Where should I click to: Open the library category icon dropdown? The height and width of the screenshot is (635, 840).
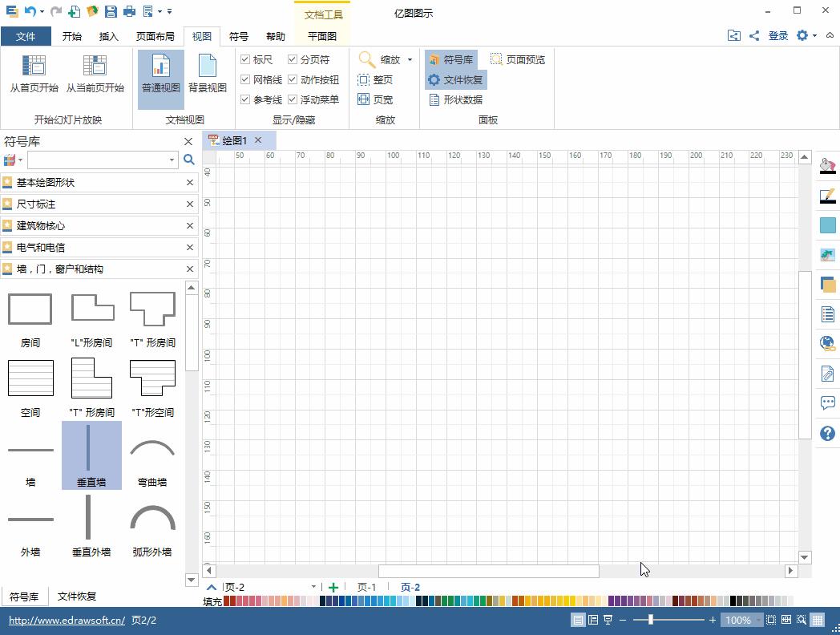(x=20, y=160)
